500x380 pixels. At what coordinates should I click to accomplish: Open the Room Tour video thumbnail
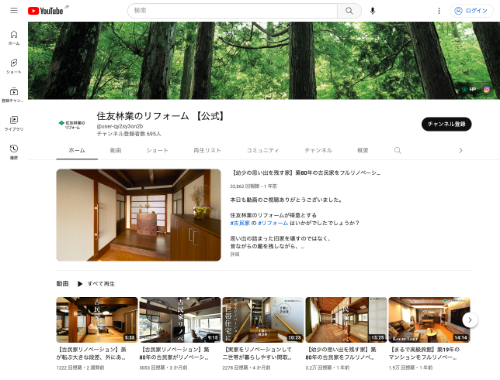429,320
